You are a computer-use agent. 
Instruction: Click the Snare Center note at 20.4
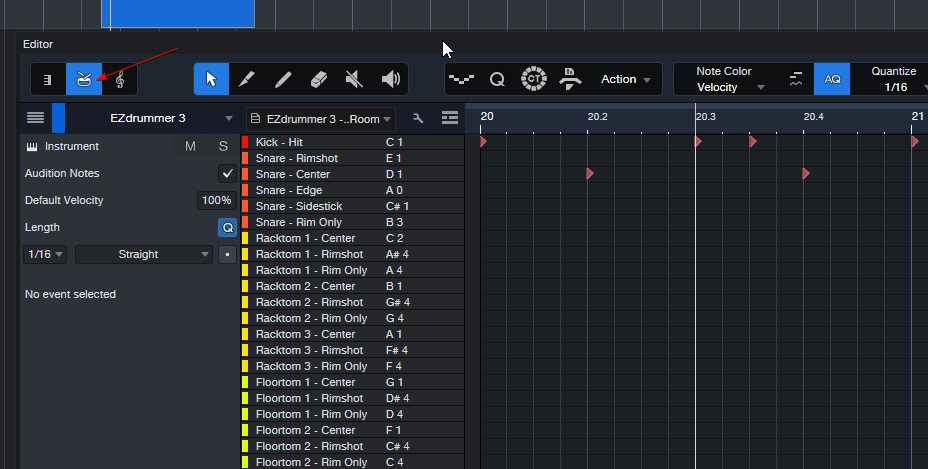(805, 174)
